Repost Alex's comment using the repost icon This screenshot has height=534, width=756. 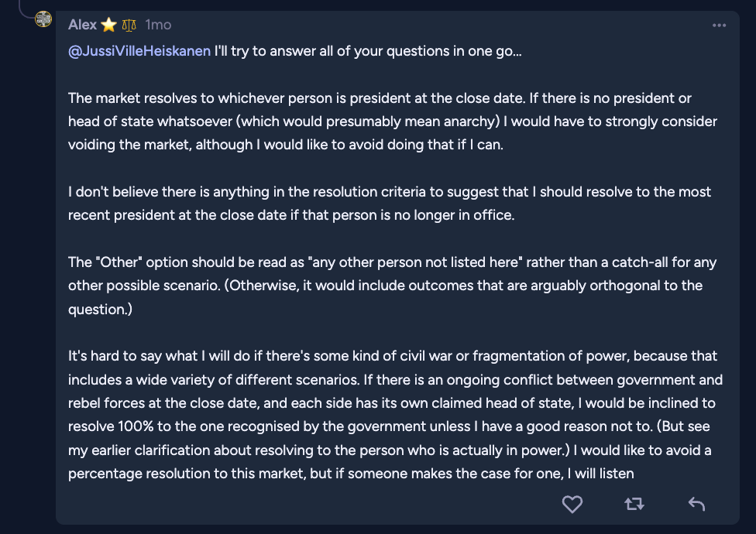coord(634,505)
